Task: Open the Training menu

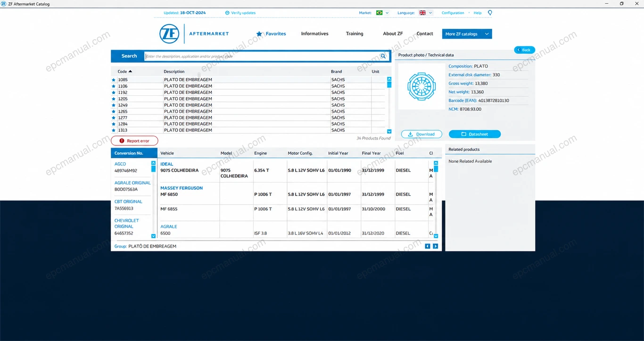Action: pos(355,34)
